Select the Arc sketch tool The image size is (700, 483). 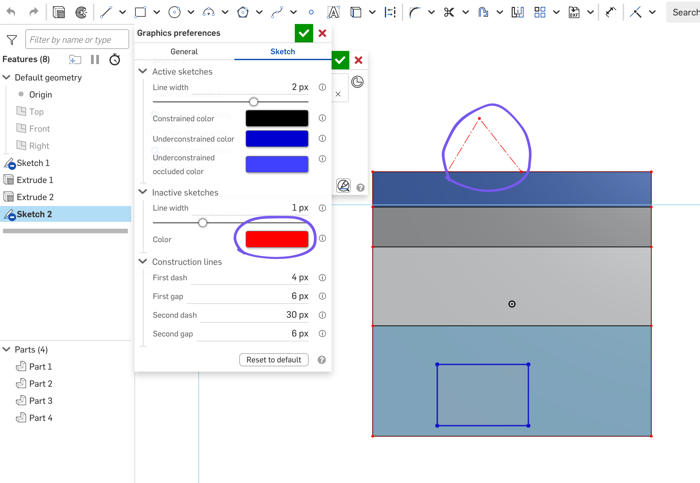point(208,12)
